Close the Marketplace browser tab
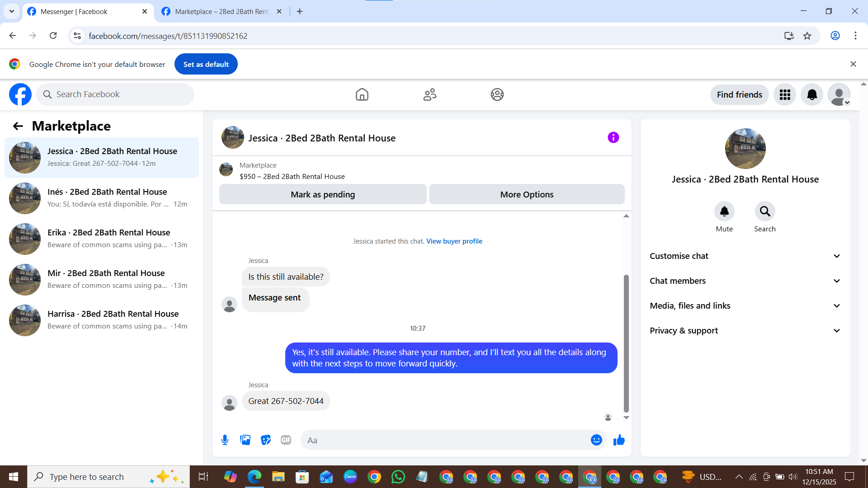 pyautogui.click(x=279, y=11)
